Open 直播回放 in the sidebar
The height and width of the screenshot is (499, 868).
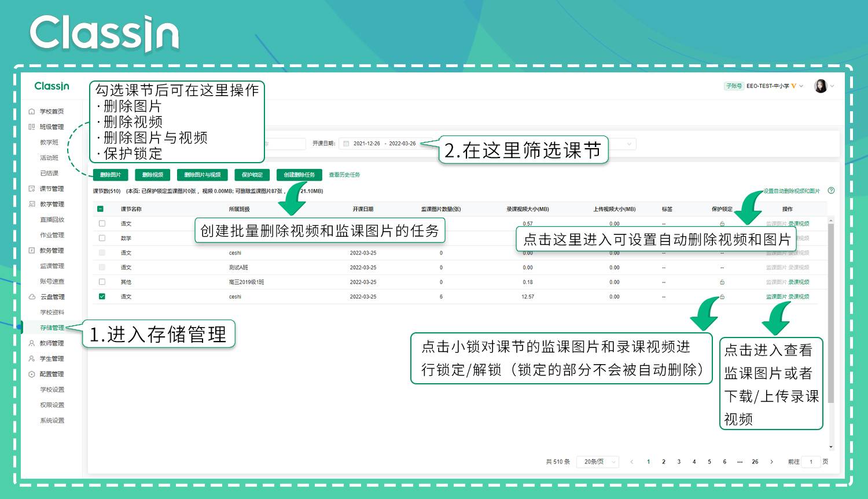tap(52, 219)
